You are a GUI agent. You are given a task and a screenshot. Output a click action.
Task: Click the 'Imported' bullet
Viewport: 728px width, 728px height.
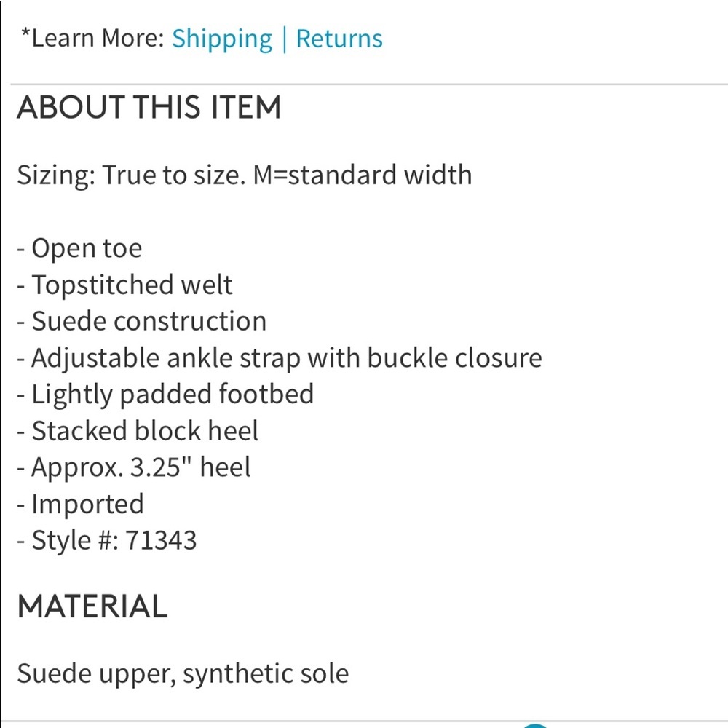80,505
